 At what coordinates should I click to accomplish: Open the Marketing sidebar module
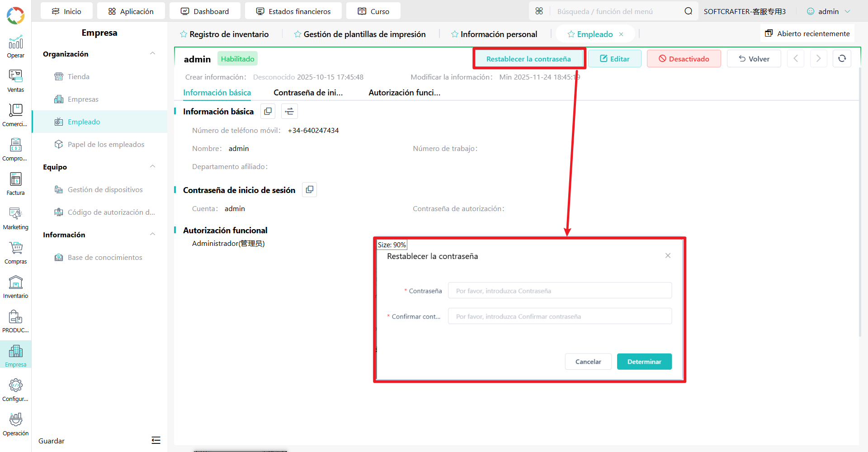pos(16,219)
